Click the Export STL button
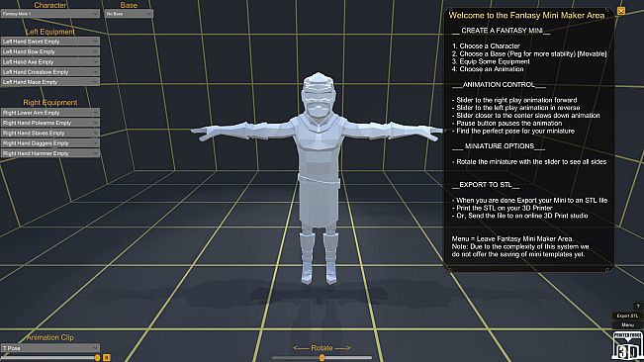 (x=627, y=316)
